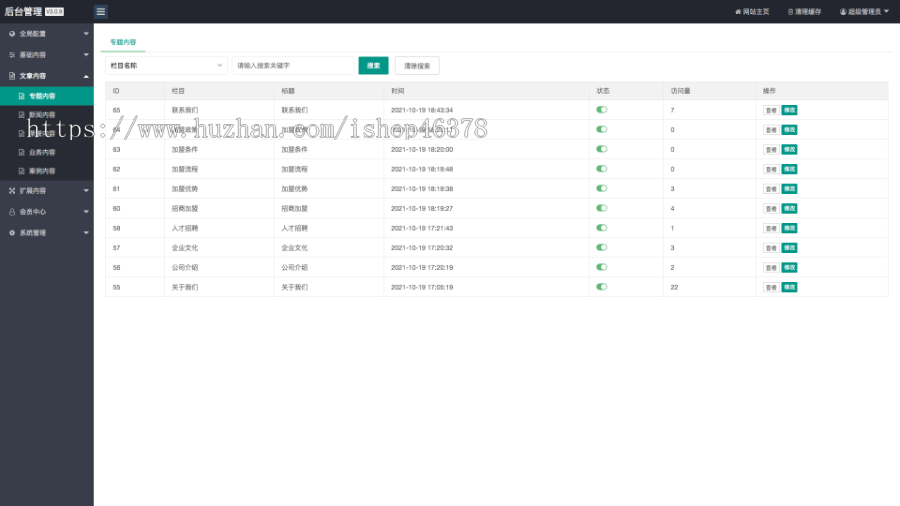Click 修改 button for 联系我们 row
This screenshot has width=900, height=506.
point(790,110)
